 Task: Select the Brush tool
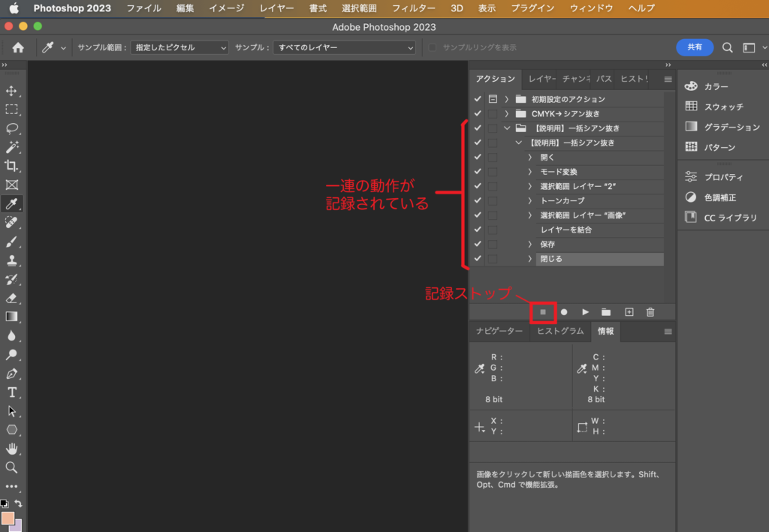(x=11, y=241)
